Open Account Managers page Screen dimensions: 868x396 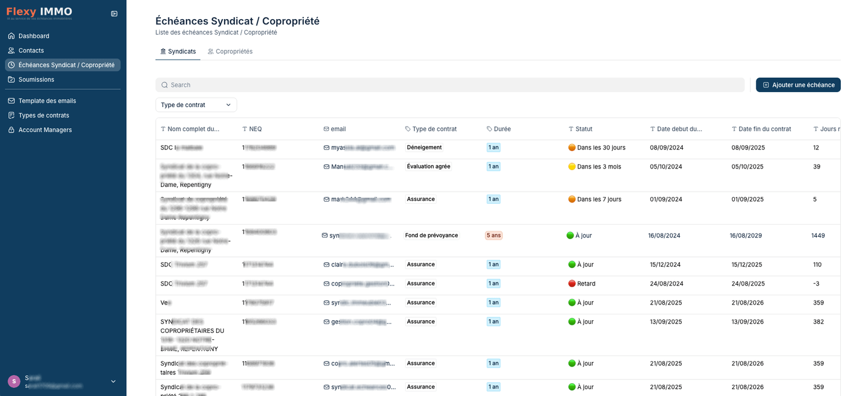(45, 130)
